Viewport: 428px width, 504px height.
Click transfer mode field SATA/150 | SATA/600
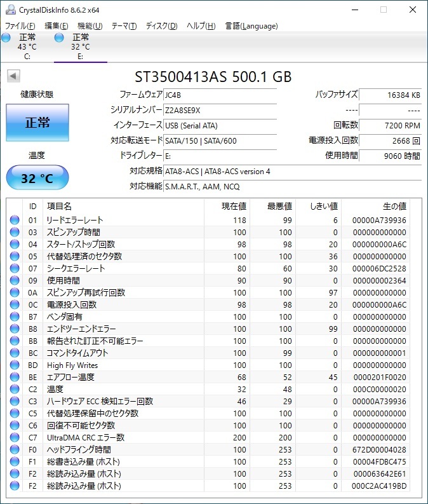(x=220, y=141)
